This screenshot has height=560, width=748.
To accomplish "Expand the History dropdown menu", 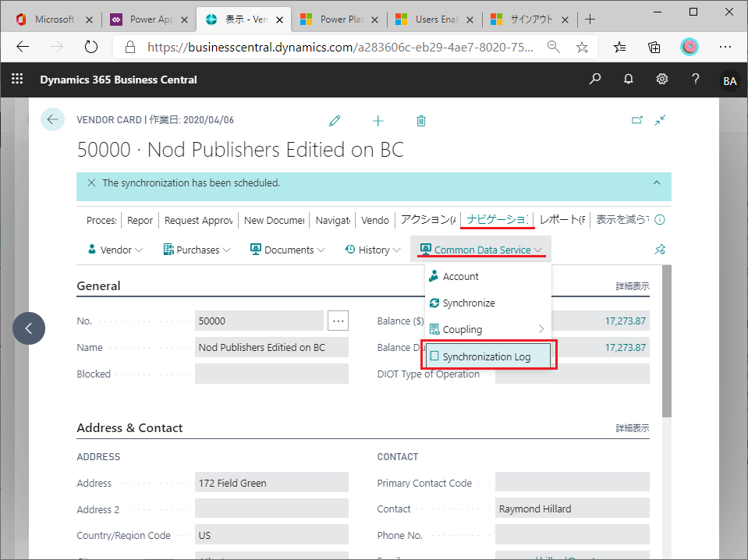I will click(x=373, y=250).
